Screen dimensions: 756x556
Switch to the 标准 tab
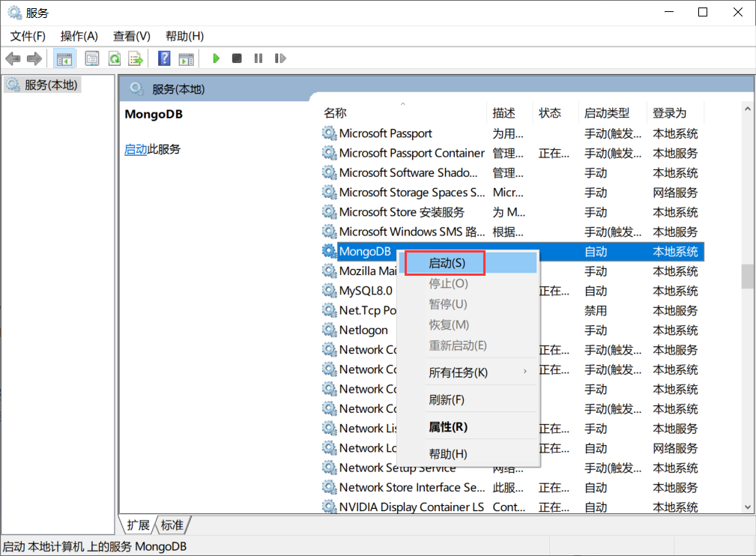click(172, 525)
